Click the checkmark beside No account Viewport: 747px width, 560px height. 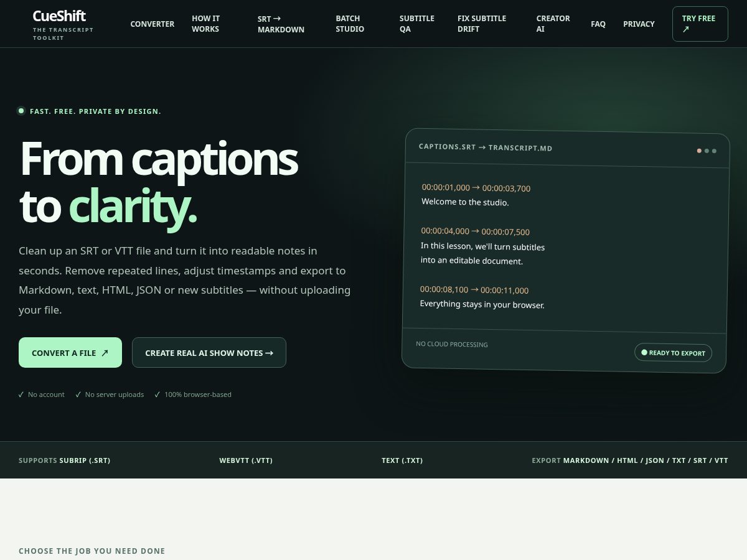[21, 394]
